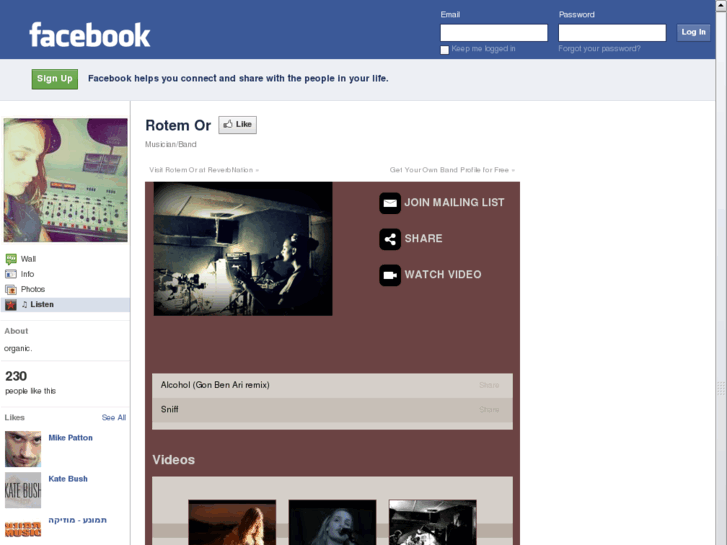Click See All likes link
Screen dimensions: 727x545
tap(114, 417)
